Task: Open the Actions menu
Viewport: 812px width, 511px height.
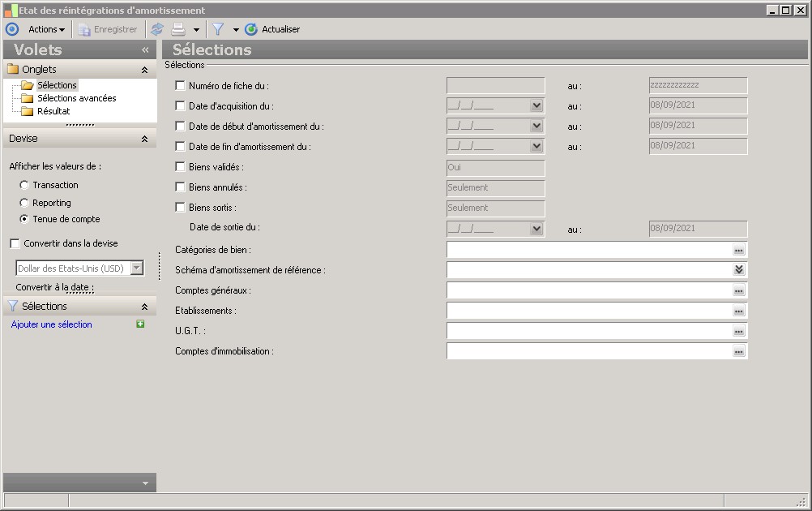Action: (x=46, y=29)
